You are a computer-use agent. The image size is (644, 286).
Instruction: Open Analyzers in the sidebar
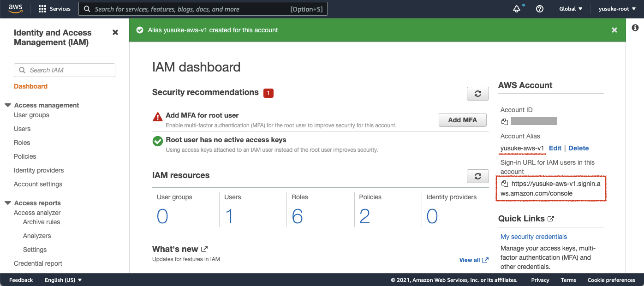pos(37,236)
